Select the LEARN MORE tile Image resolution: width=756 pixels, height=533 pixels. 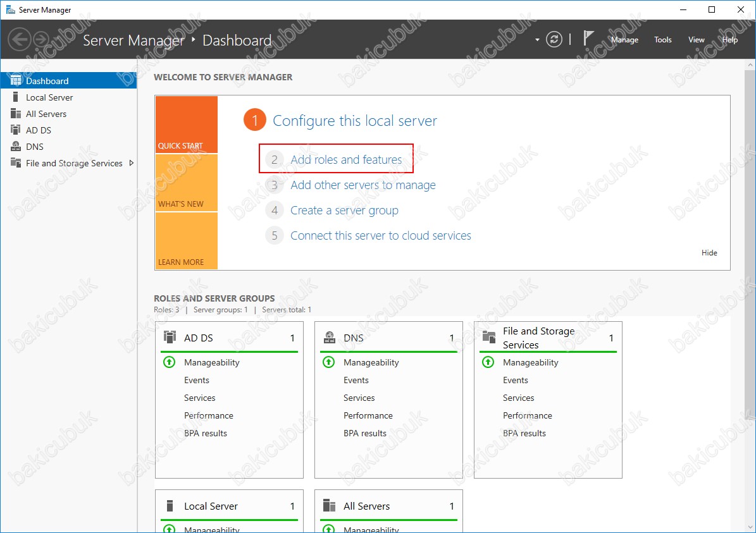pyautogui.click(x=186, y=240)
